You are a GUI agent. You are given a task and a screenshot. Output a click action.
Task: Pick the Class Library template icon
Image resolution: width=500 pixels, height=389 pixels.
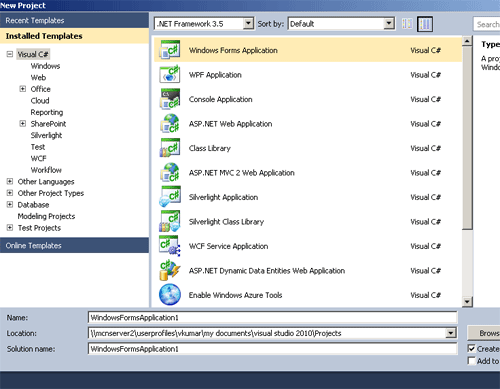point(170,148)
